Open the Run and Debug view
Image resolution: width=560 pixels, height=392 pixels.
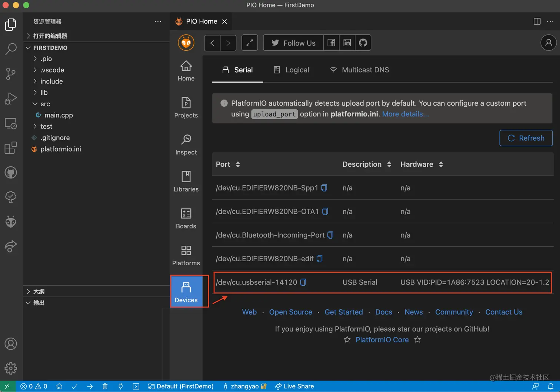(11, 99)
